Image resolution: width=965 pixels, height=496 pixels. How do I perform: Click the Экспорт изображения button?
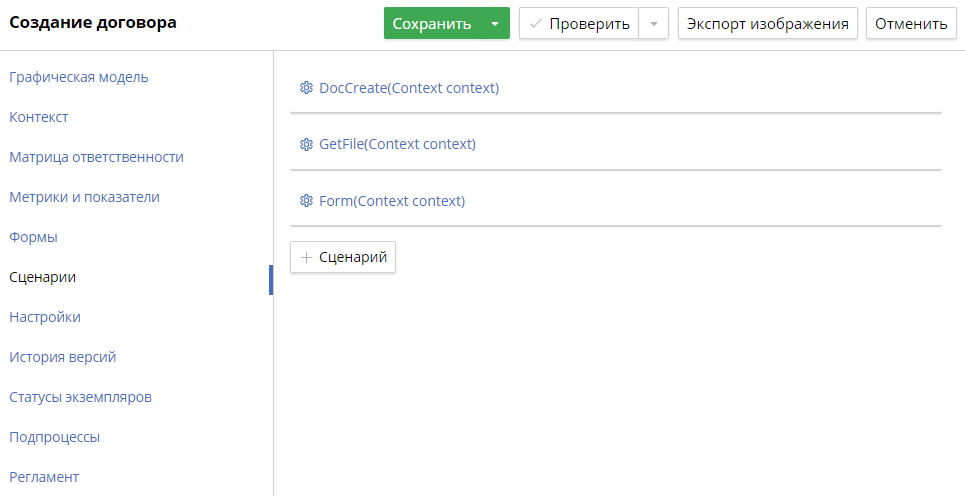pyautogui.click(x=767, y=23)
